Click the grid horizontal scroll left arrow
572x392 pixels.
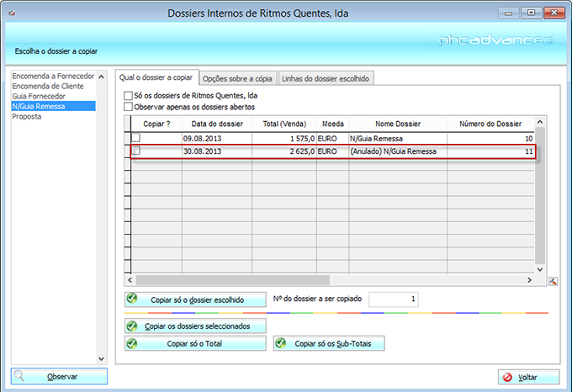(x=130, y=280)
